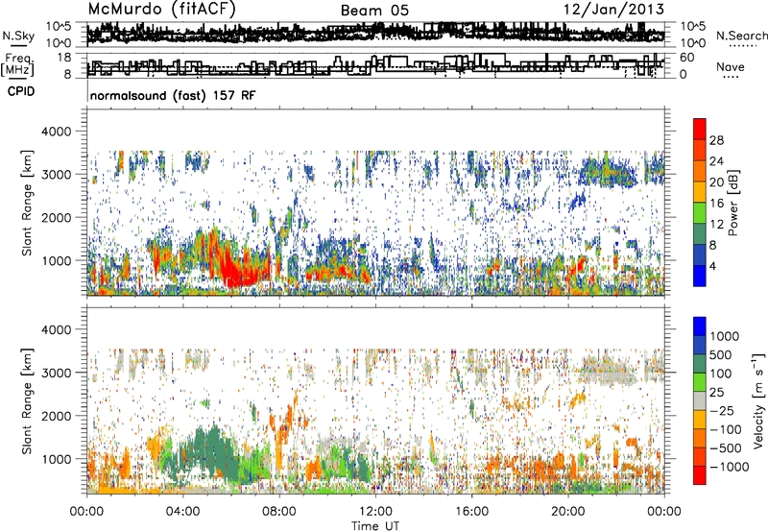Click 'Slant Range [km]' label of the velocity panel
768x532 pixels.
click(27, 400)
